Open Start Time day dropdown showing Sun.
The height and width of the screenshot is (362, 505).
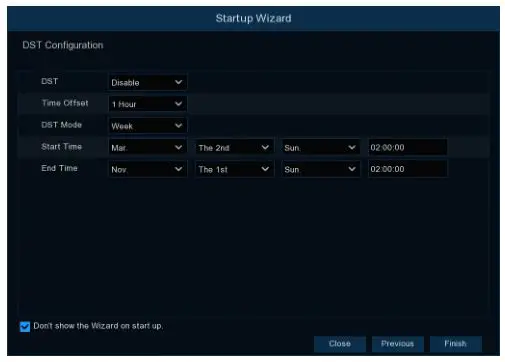click(321, 147)
